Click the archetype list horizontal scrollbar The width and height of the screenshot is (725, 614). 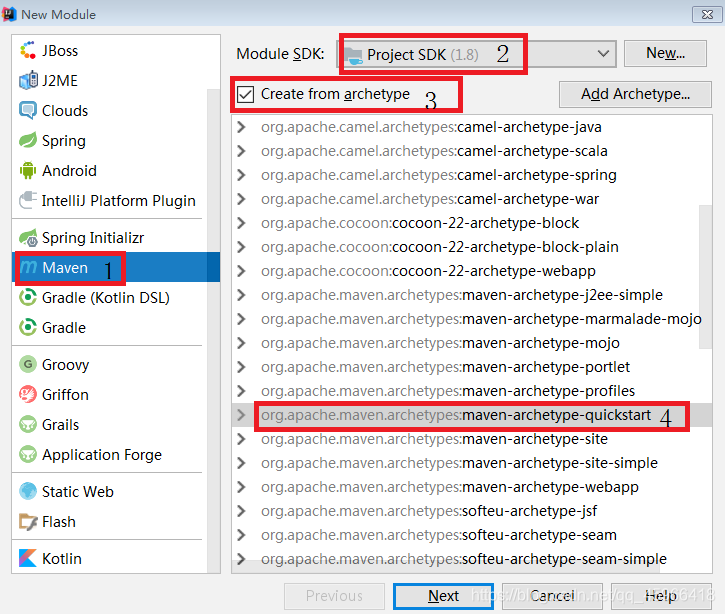(x=445, y=567)
